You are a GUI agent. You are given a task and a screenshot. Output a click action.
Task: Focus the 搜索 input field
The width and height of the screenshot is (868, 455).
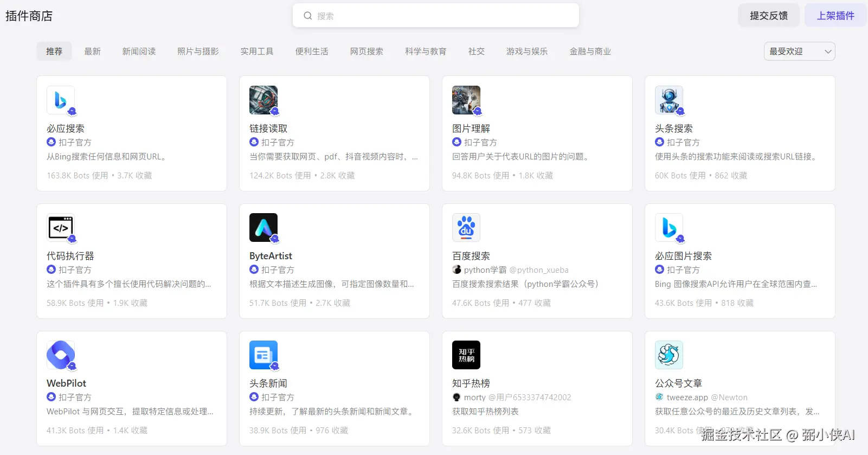click(436, 16)
